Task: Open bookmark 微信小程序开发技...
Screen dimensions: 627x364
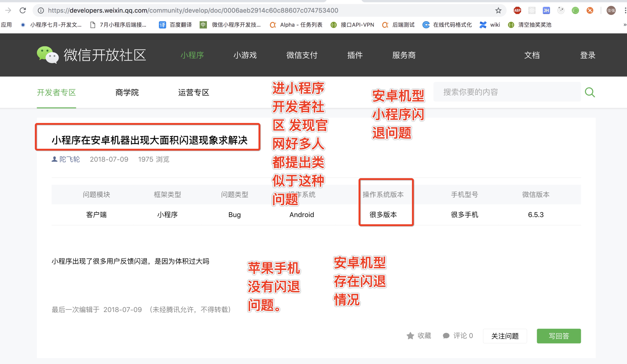Action: point(230,25)
